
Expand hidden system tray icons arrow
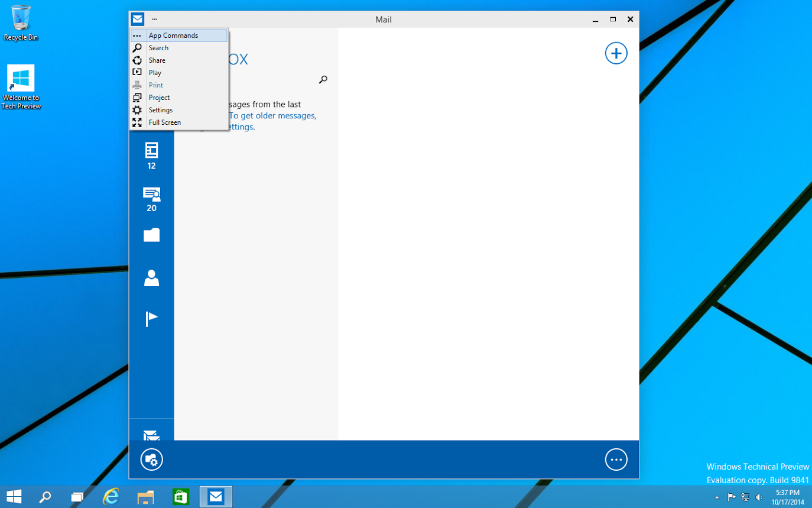click(x=717, y=497)
